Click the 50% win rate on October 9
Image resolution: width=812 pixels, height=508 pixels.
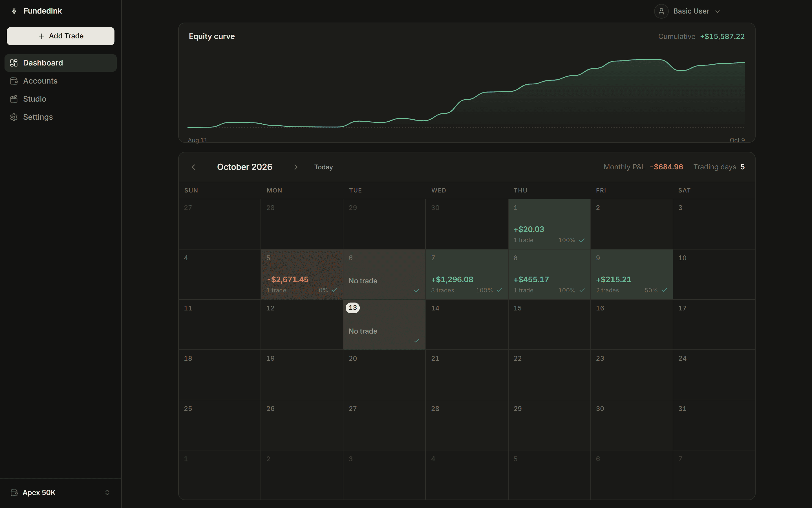[651, 290]
